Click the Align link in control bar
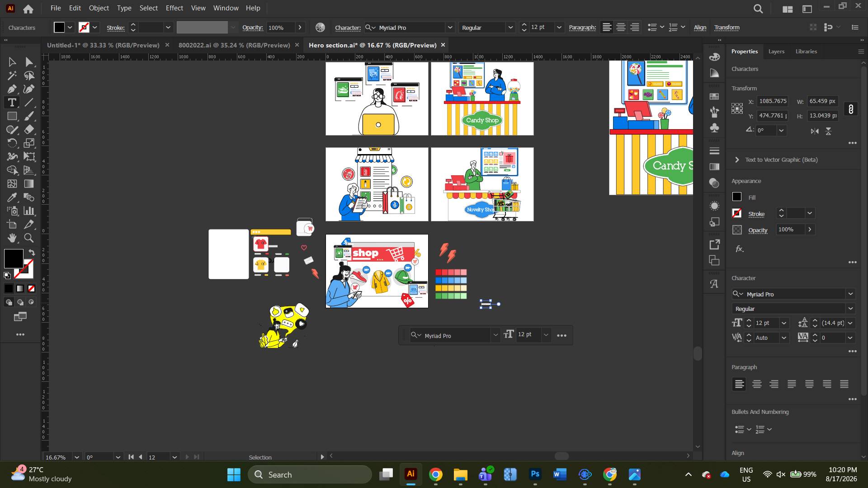The width and height of the screenshot is (868, 488). [x=700, y=28]
